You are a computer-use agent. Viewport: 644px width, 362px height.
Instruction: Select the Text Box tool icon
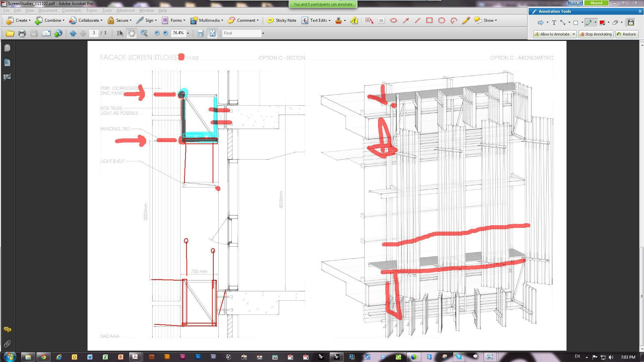pyautogui.click(x=381, y=20)
